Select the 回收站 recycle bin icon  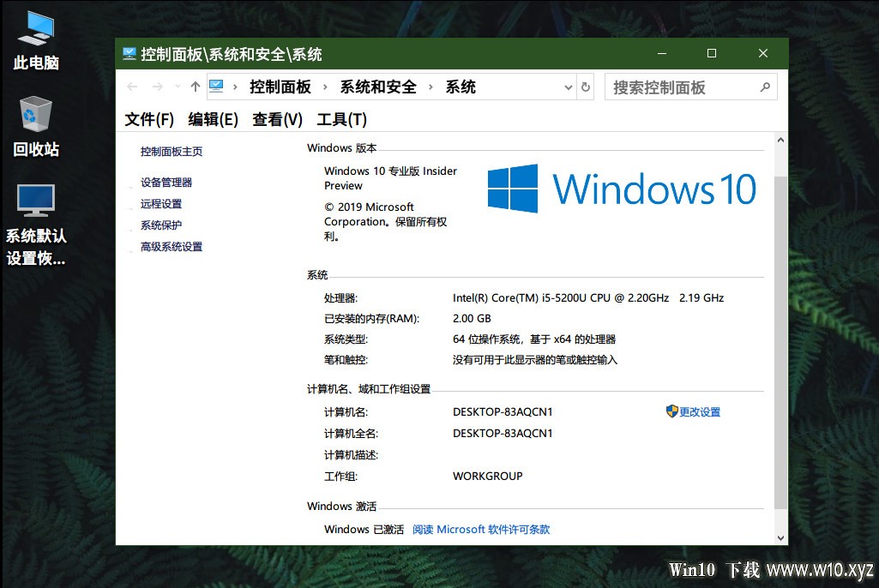pyautogui.click(x=36, y=127)
